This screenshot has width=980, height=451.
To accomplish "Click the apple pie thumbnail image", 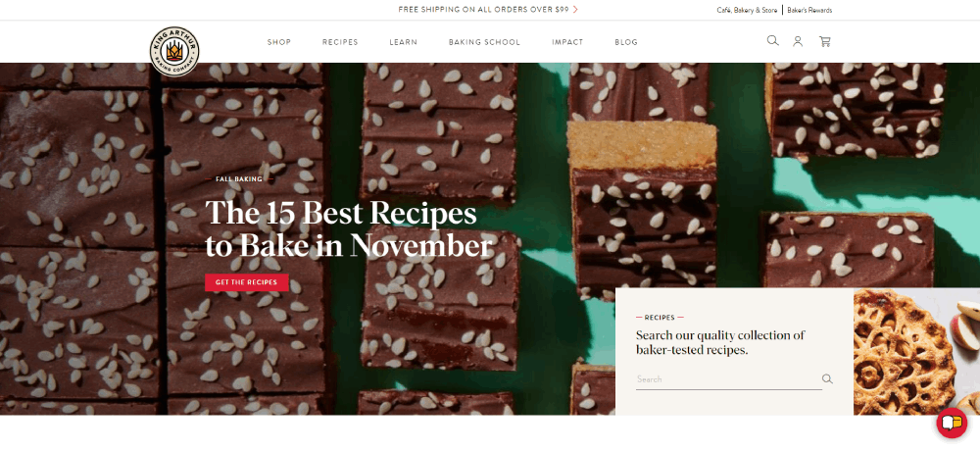I will pyautogui.click(x=917, y=352).
